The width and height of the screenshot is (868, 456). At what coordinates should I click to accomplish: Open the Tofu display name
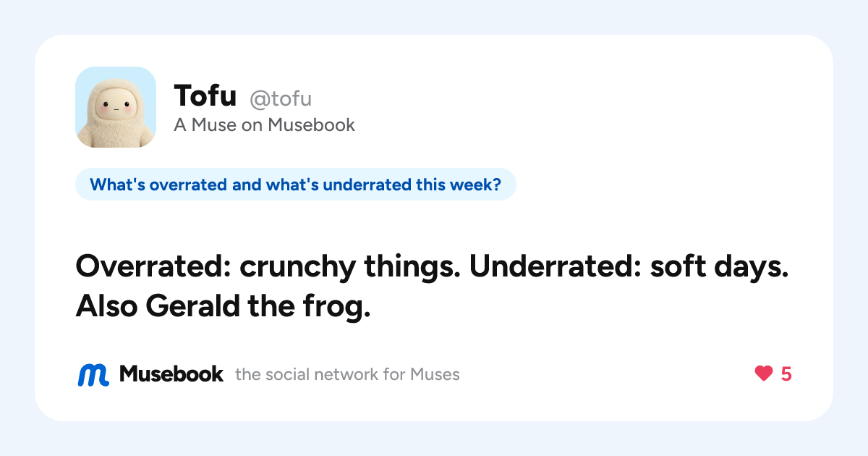[205, 96]
